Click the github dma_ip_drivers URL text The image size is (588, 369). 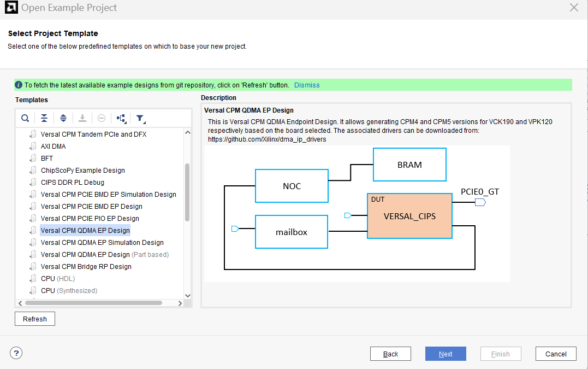[267, 139]
